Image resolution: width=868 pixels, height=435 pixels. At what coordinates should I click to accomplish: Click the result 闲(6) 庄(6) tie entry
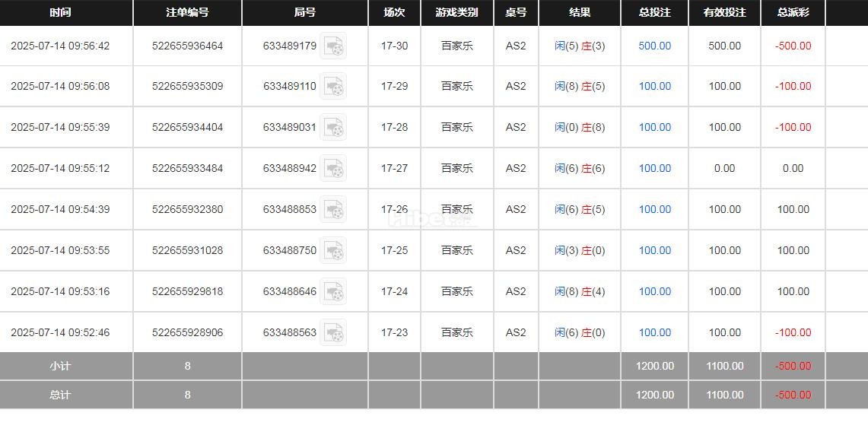pos(580,168)
